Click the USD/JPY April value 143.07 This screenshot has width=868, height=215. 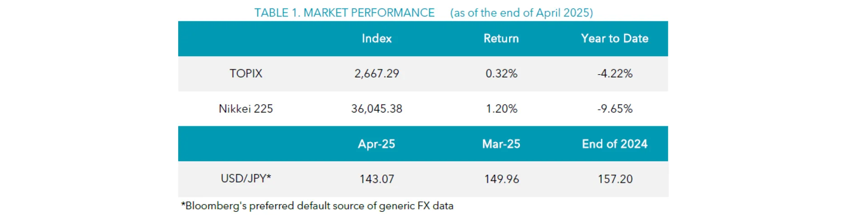point(377,179)
